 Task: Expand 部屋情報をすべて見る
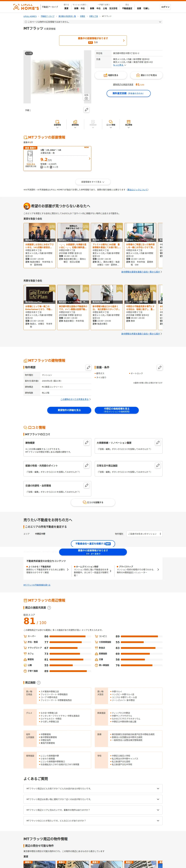93,182
